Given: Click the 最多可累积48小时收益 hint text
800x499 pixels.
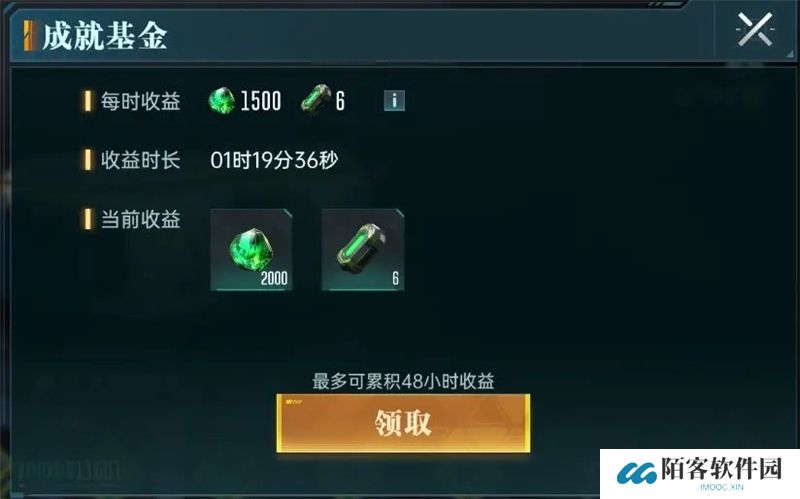Looking at the screenshot, I should [403, 381].
